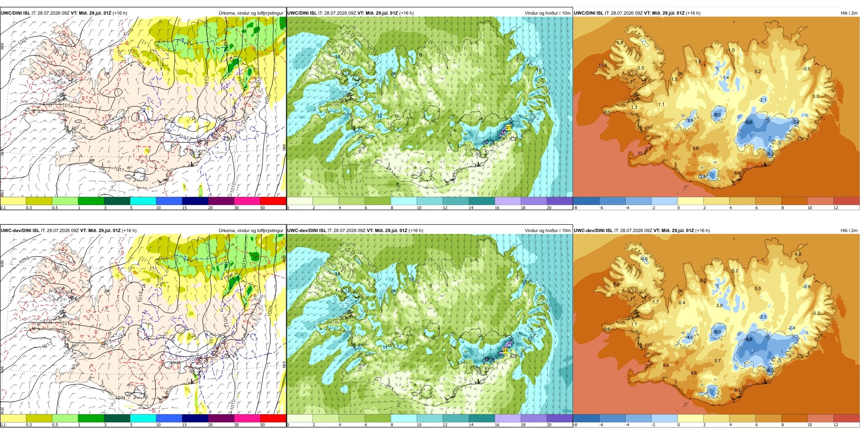Select the magenta 30 swatch in UWC-dev precipitation legend
This screenshot has width=868, height=434.
247,418
